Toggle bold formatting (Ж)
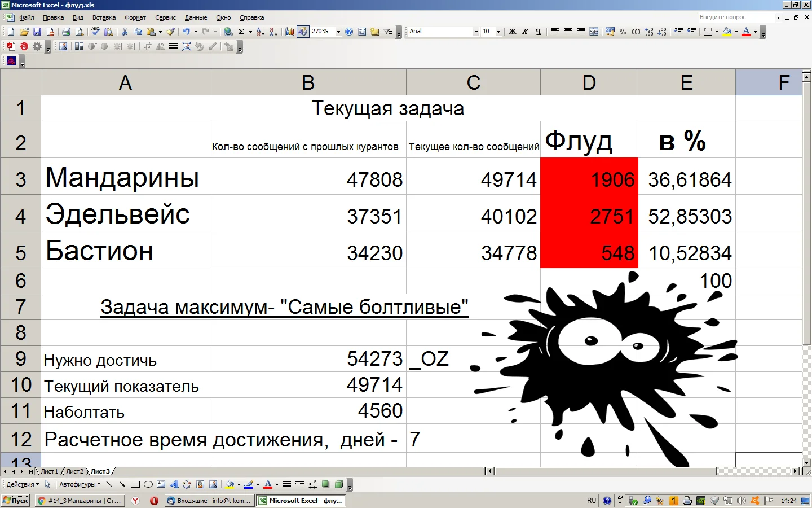This screenshot has height=508, width=812. coord(513,32)
